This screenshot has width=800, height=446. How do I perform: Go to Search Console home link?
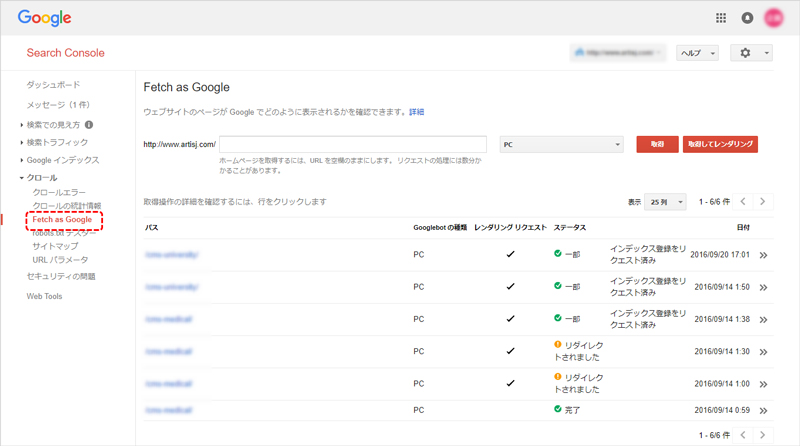65,53
